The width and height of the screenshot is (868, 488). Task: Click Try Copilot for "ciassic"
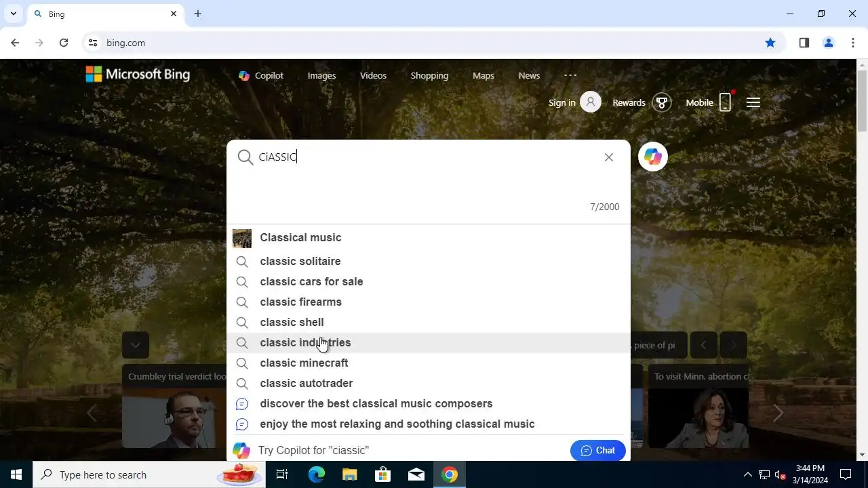point(313,451)
